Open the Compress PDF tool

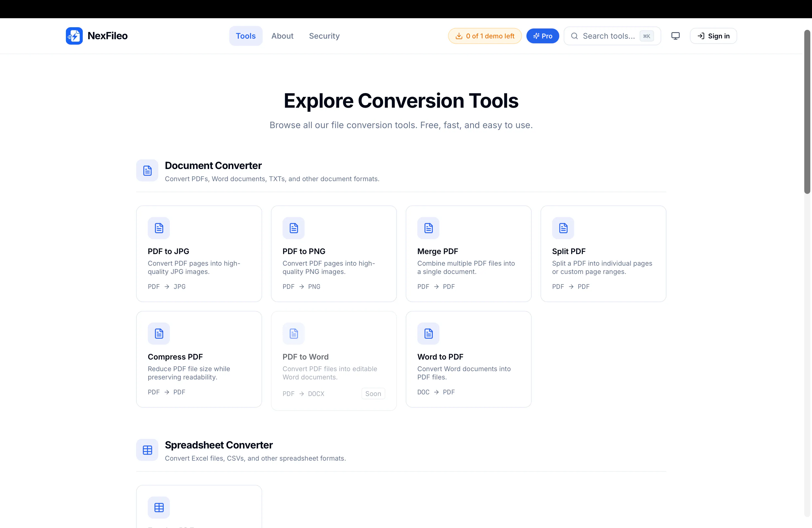tap(199, 359)
